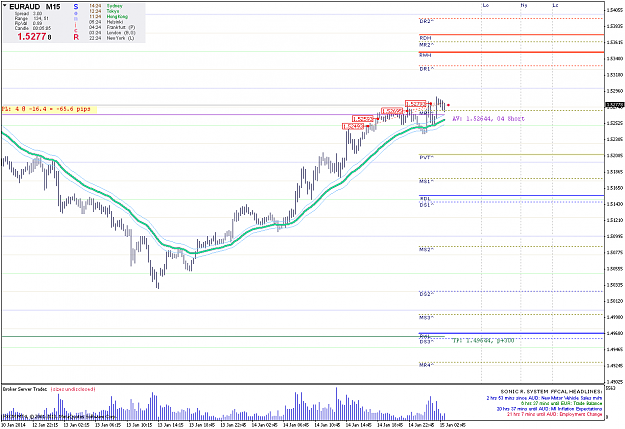Click the London session clock row

pyautogui.click(x=112, y=33)
